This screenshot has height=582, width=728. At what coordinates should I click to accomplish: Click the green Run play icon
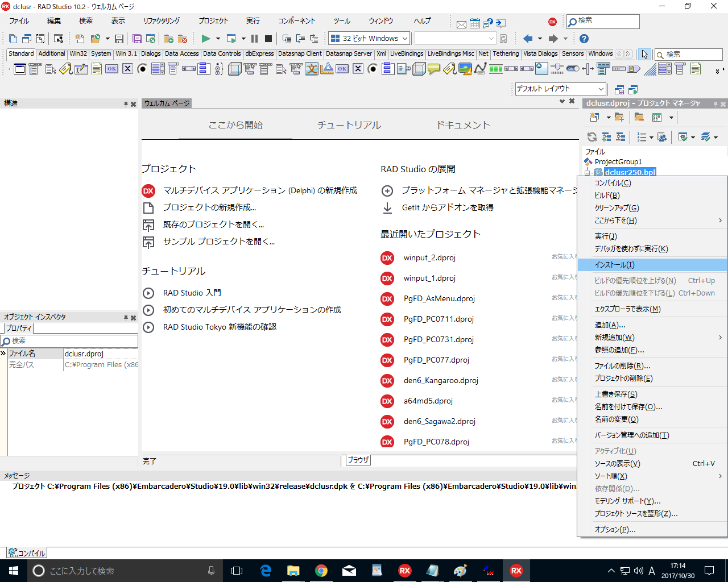(x=206, y=39)
